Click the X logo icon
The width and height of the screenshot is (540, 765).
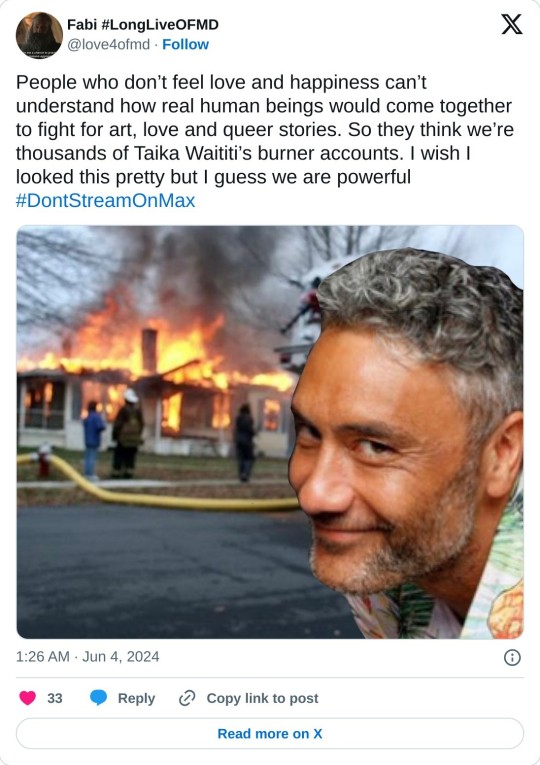coord(512,24)
